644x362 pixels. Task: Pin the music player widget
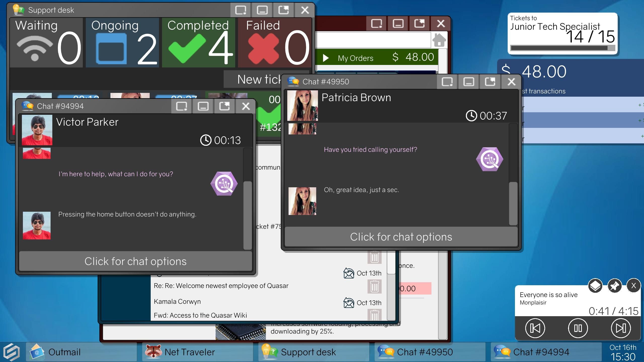point(614,285)
